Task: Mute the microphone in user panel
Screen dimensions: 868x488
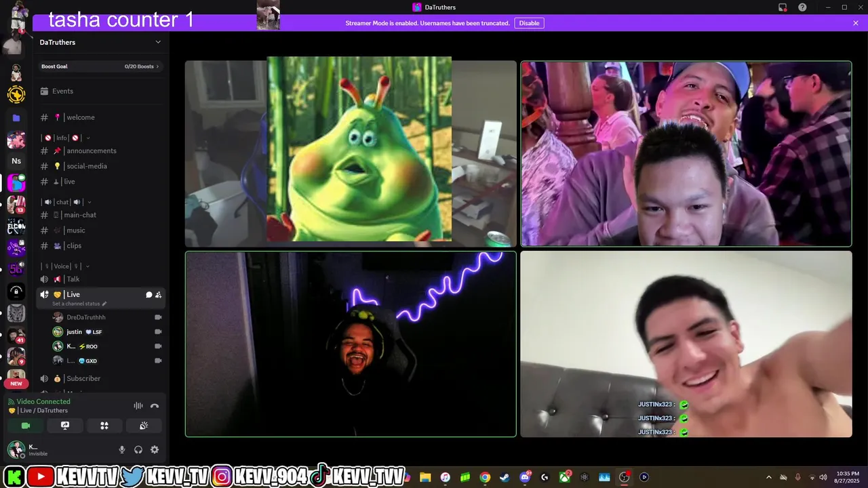Action: pyautogui.click(x=122, y=449)
